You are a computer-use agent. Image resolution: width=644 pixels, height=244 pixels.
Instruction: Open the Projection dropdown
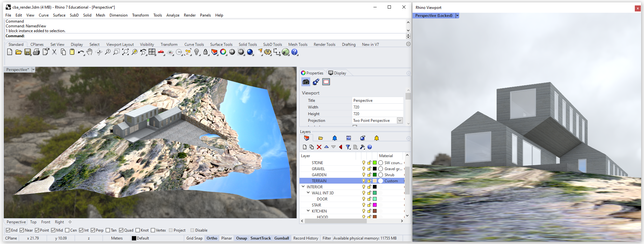(x=400, y=121)
